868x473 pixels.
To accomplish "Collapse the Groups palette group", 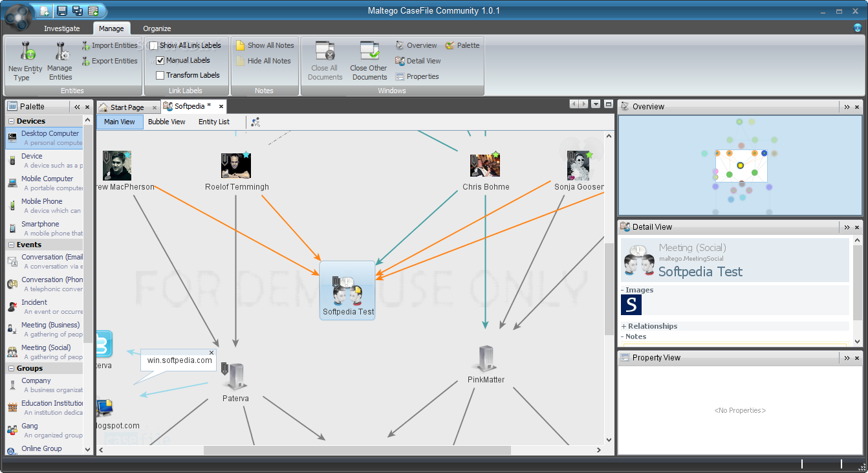I will click(x=11, y=369).
